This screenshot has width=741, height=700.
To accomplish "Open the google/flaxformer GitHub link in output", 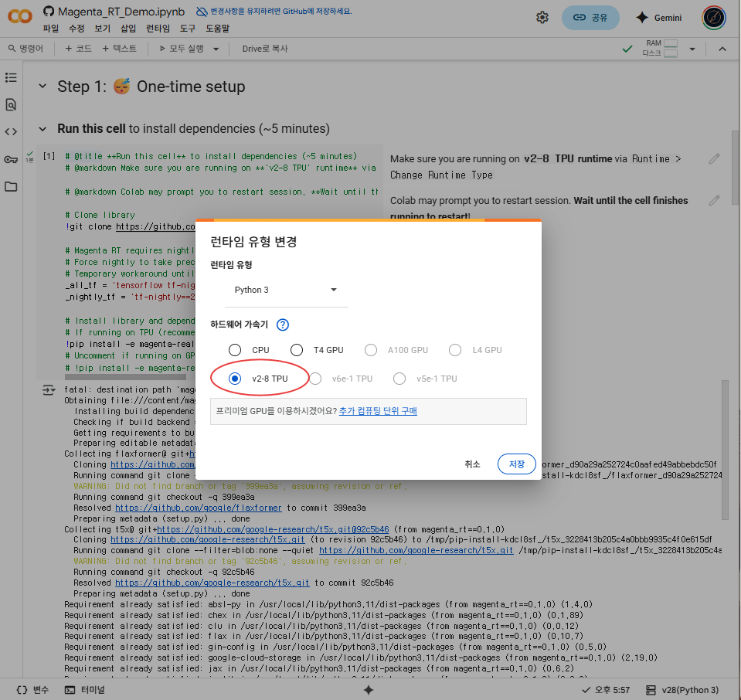I will pyautogui.click(x=199, y=508).
